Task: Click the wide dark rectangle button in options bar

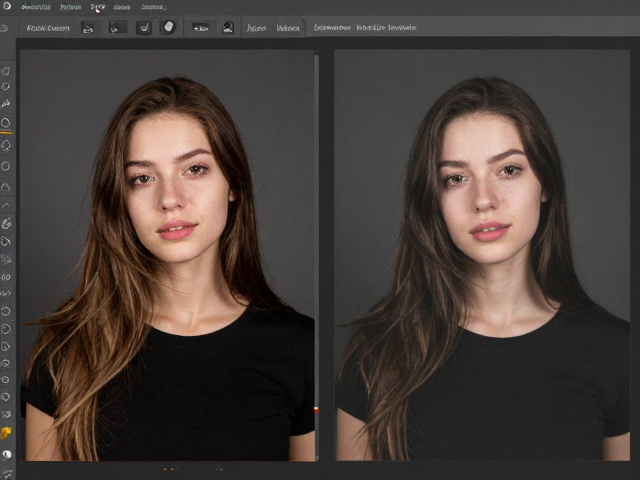Action: point(200,28)
